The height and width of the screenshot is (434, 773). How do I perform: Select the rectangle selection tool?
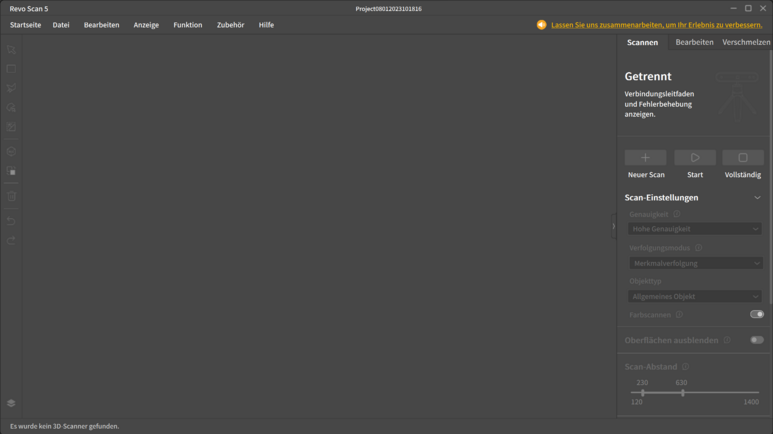pos(11,69)
